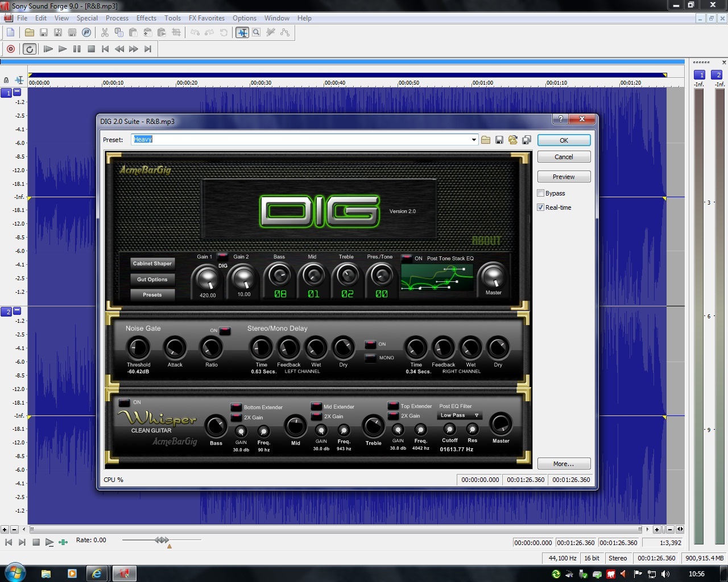Click the playback Rate slider handle
Image resolution: width=728 pixels, height=582 pixels.
tap(162, 540)
